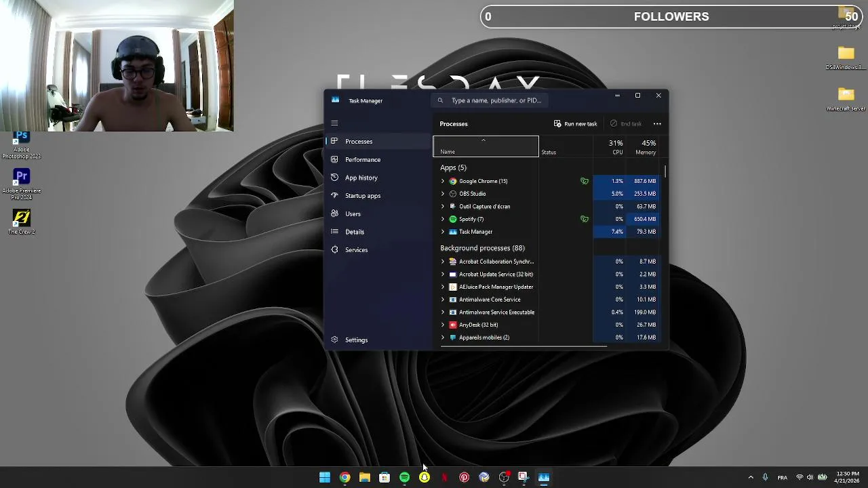Select the DS4Windows folder on desktop

tap(846, 58)
